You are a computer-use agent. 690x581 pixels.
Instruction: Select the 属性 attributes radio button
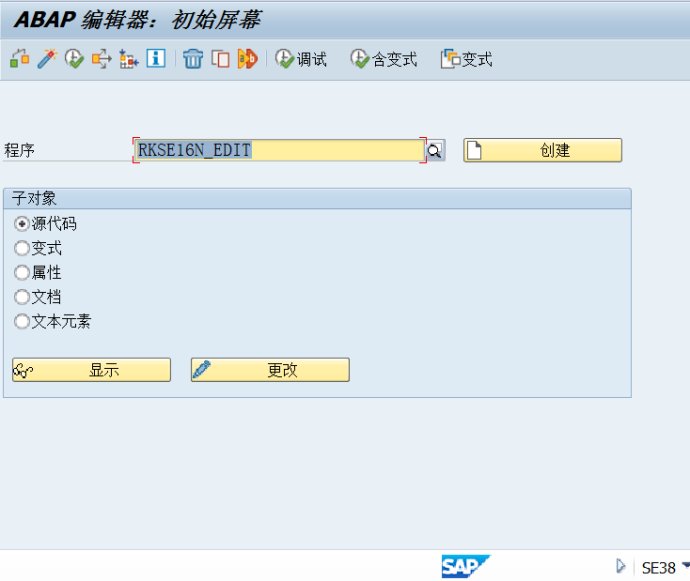[21, 272]
